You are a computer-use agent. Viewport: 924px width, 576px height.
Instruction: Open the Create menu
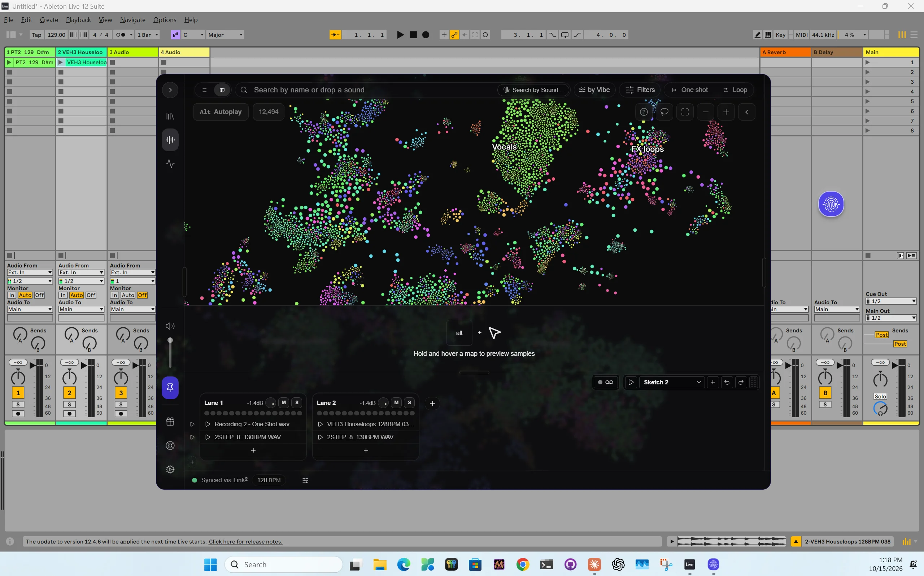[x=49, y=20]
